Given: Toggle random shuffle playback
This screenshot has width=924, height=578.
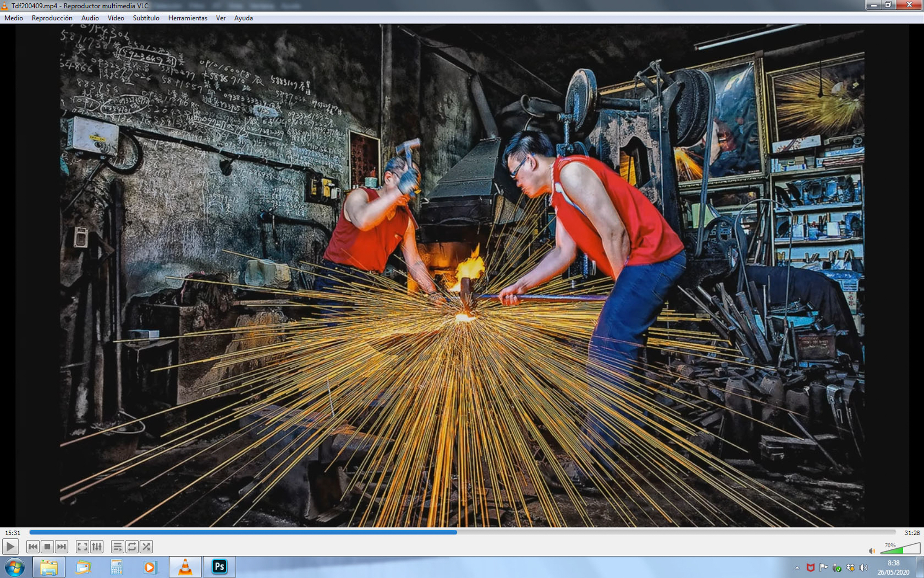Looking at the screenshot, I should click(146, 547).
